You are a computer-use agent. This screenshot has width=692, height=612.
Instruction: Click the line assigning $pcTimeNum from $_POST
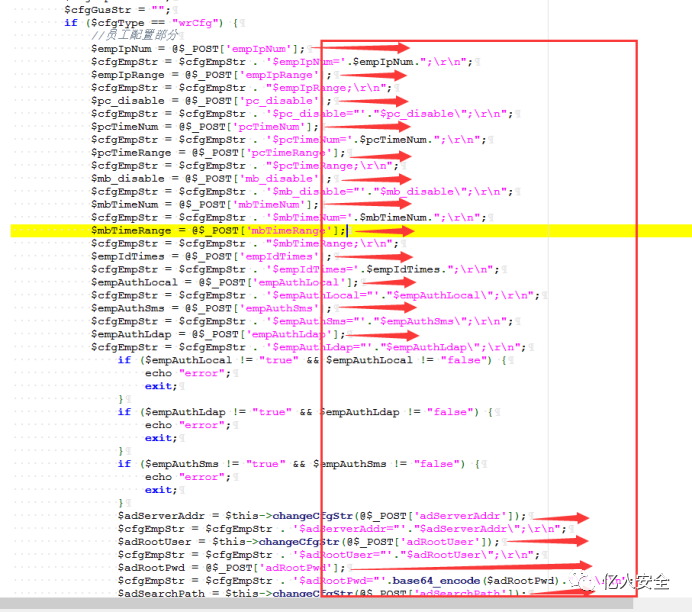click(x=204, y=127)
